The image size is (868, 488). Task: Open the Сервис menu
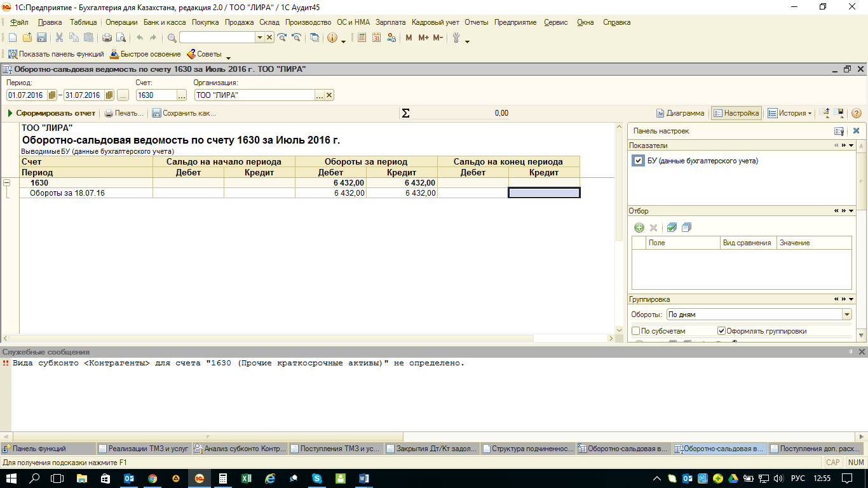[556, 22]
